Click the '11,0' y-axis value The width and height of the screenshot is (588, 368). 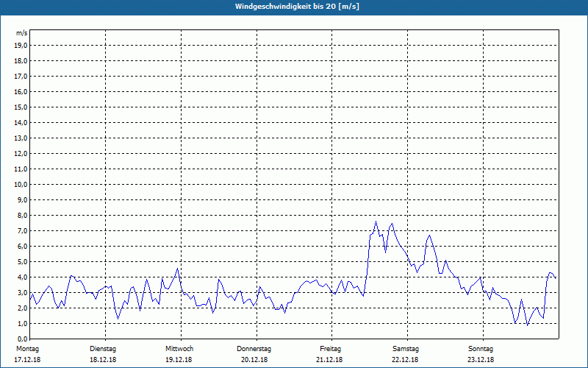point(21,169)
